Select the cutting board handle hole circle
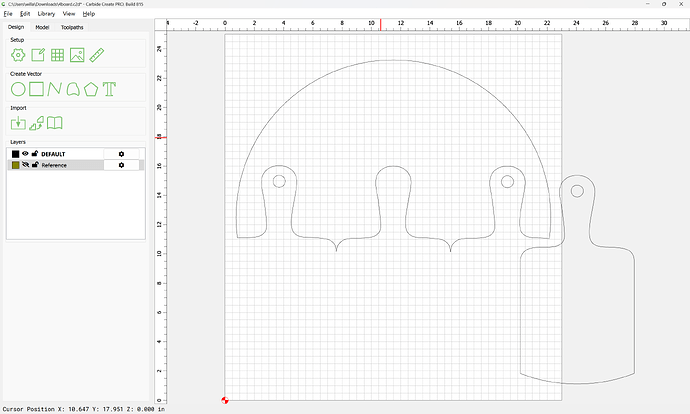Image resolution: width=690 pixels, height=414 pixels. [577, 191]
